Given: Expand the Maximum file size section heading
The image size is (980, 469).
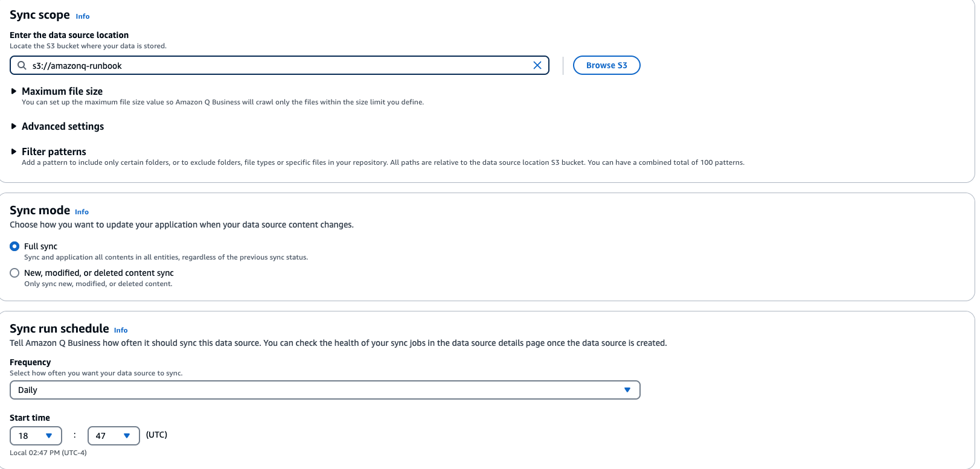Looking at the screenshot, I should click(62, 91).
